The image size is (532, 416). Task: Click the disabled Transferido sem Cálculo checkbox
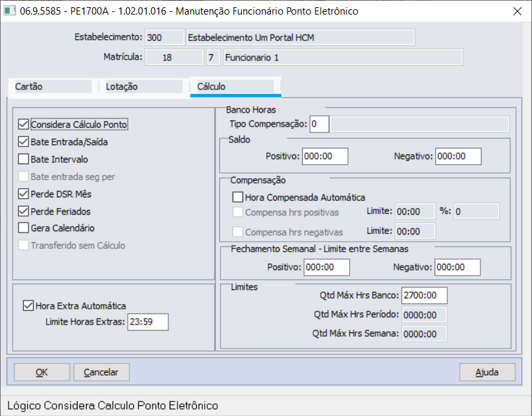pos(23,245)
